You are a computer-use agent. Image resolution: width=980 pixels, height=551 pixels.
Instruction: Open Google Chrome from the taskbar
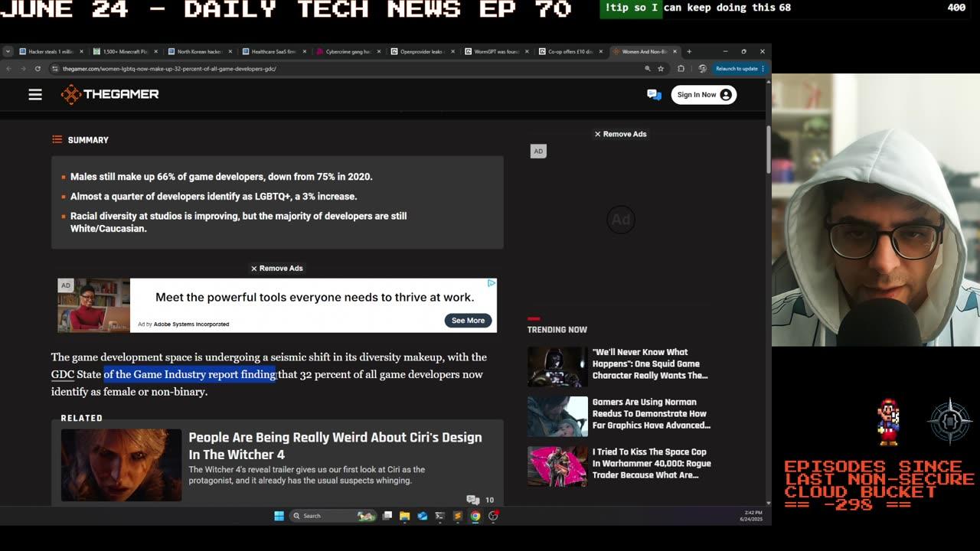click(x=475, y=516)
